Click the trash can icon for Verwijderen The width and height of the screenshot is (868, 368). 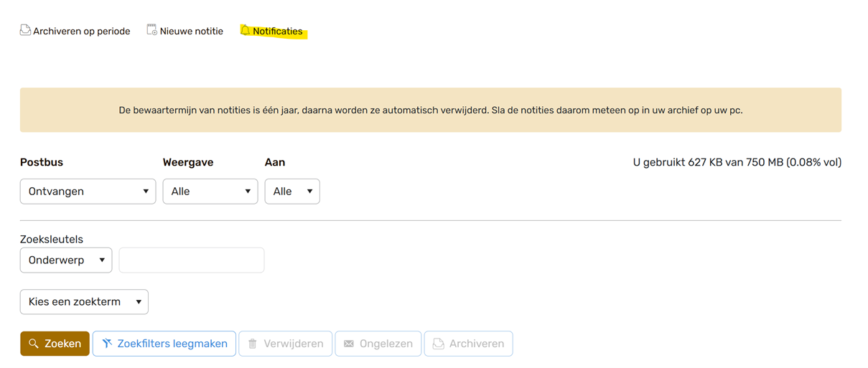tap(253, 344)
